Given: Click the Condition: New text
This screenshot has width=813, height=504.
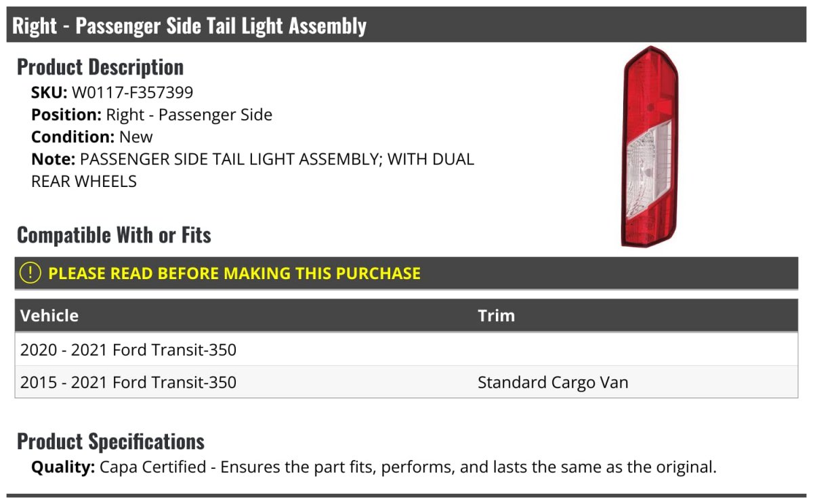Looking at the screenshot, I should click(x=92, y=137).
